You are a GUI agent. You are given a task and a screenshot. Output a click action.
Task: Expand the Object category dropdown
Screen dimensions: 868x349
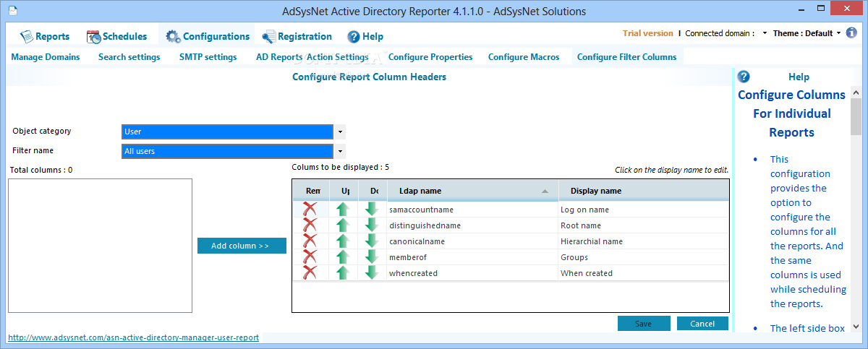[341, 132]
